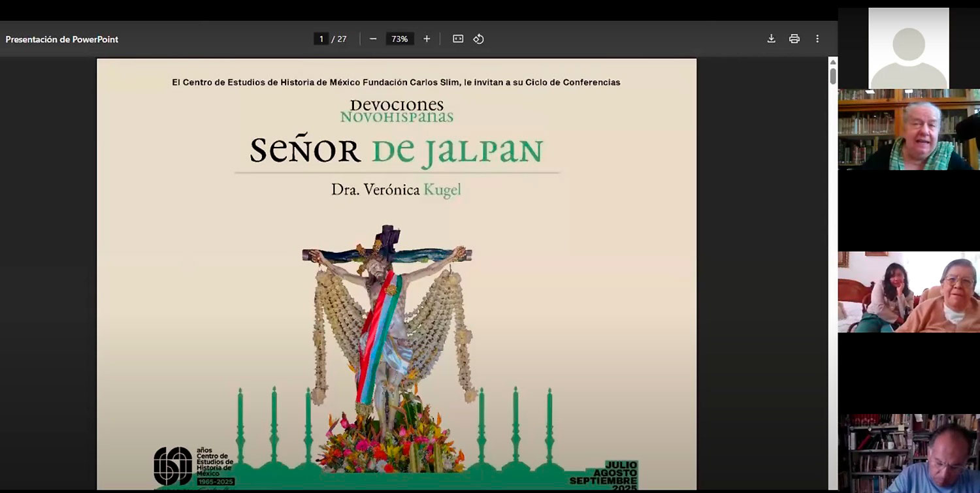Click the scrollbar up arrow
The height and width of the screenshot is (493, 980).
(832, 61)
